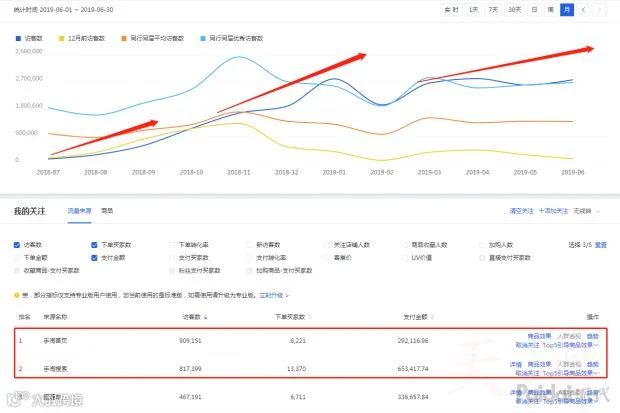Screen dimensions: 620x413
Task: Click the dark blue 访客数 legend marker
Action: point(18,38)
